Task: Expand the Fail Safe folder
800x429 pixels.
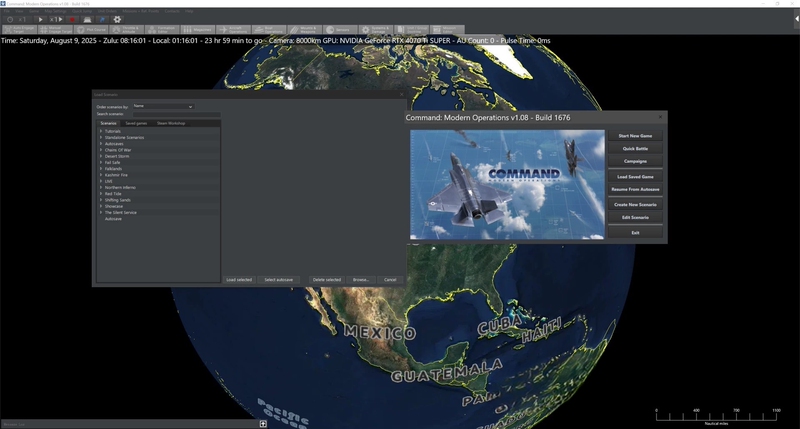Action: 101,162
